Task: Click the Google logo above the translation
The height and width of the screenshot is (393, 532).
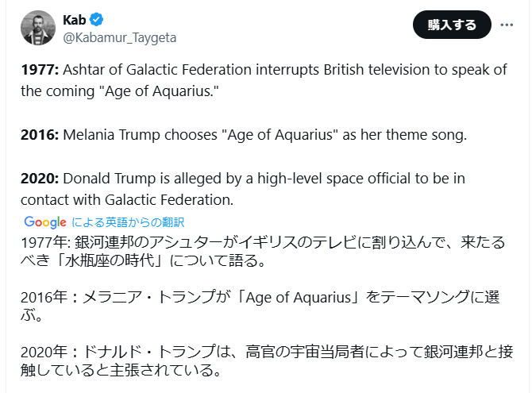Action: [x=44, y=222]
